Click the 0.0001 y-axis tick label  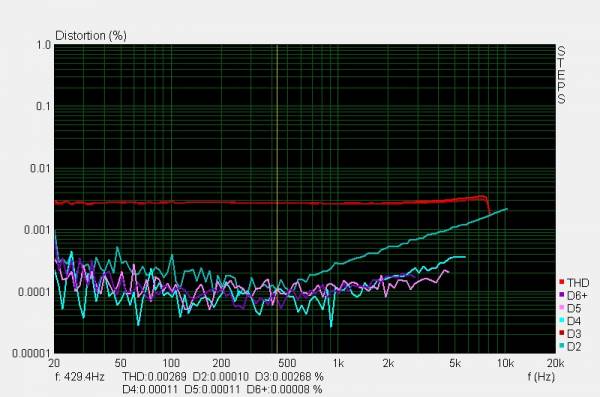pos(34,292)
